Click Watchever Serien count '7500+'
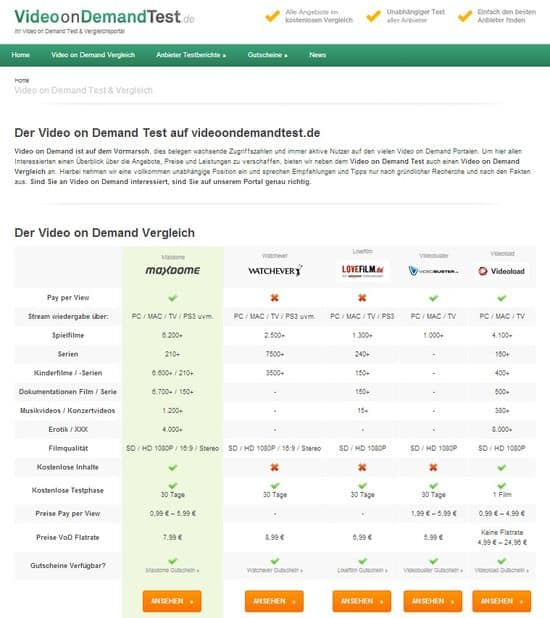550x618 pixels. click(x=275, y=354)
